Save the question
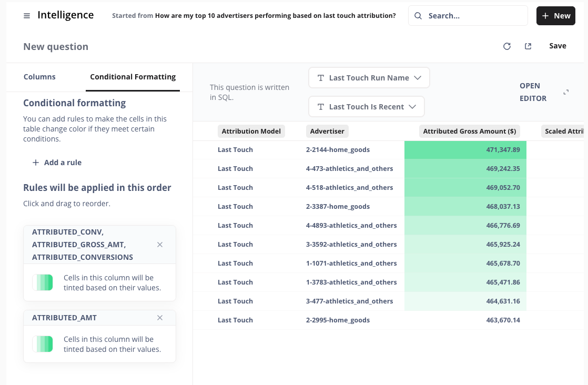This screenshot has width=588, height=385. click(557, 46)
